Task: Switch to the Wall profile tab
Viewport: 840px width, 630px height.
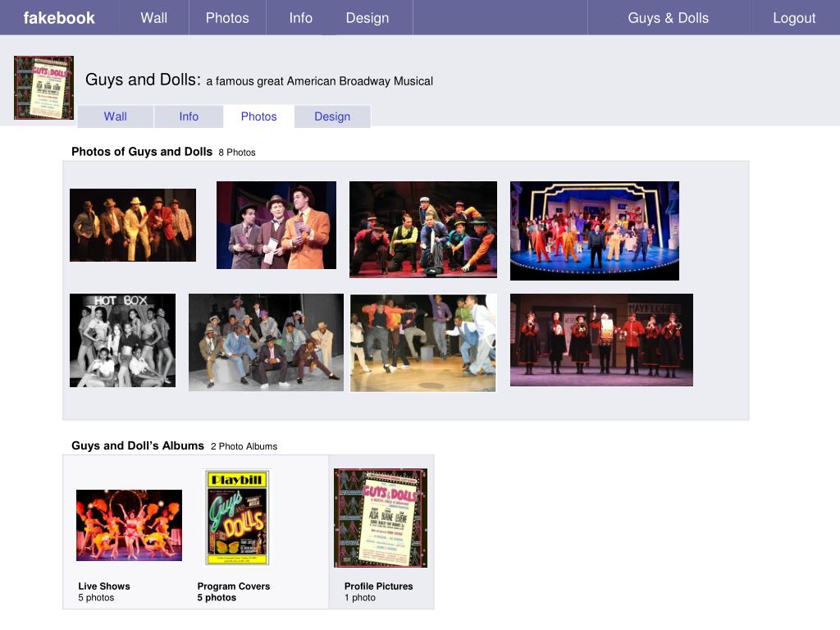Action: pos(115,116)
